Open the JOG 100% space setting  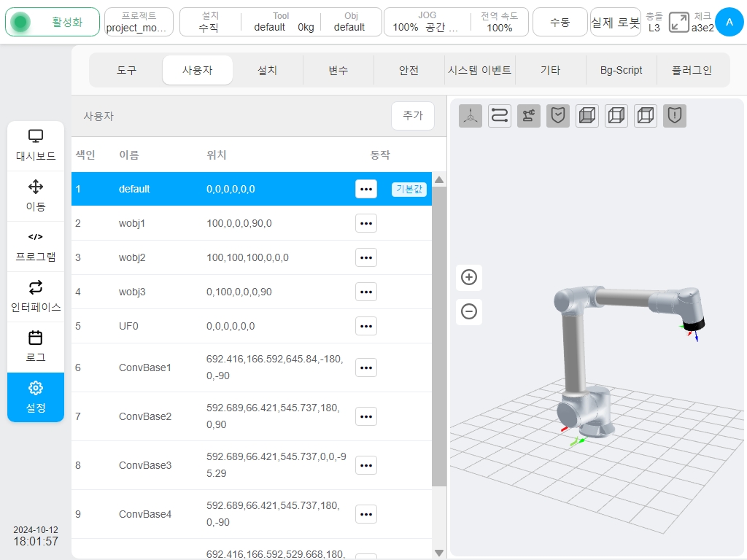click(426, 22)
